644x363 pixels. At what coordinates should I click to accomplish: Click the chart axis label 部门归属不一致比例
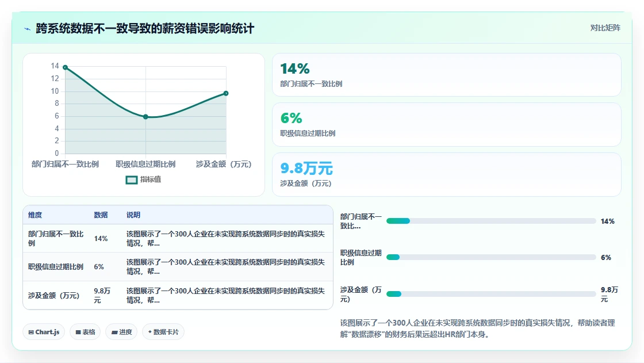pyautogui.click(x=65, y=165)
